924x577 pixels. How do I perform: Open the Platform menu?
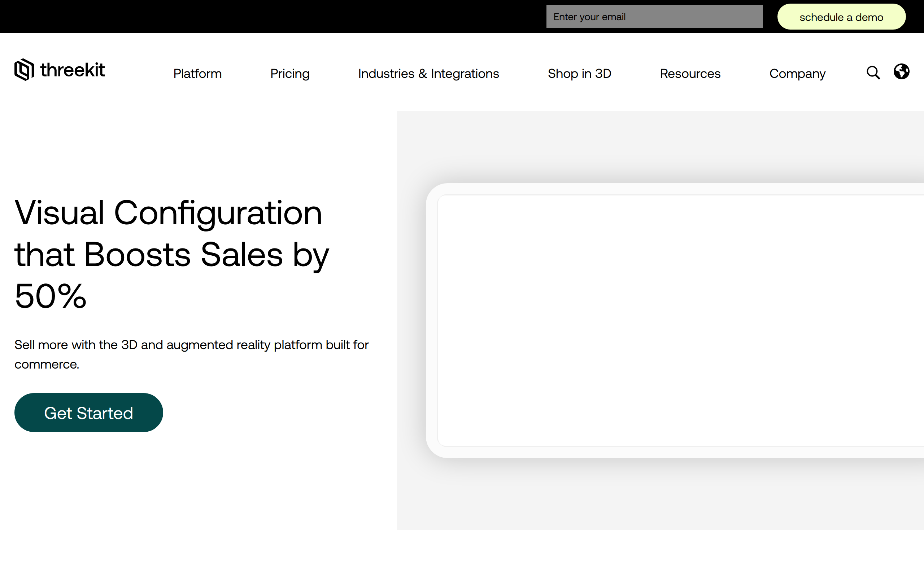(x=197, y=74)
